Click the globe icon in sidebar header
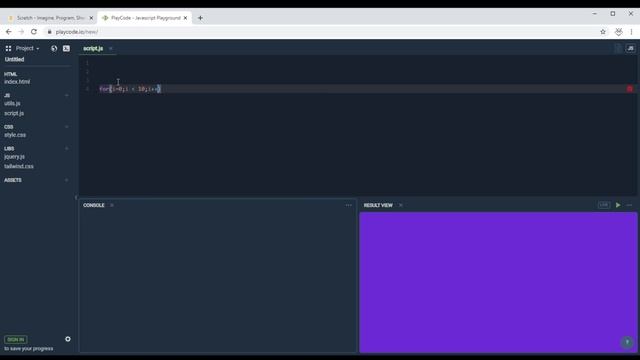 tap(54, 48)
